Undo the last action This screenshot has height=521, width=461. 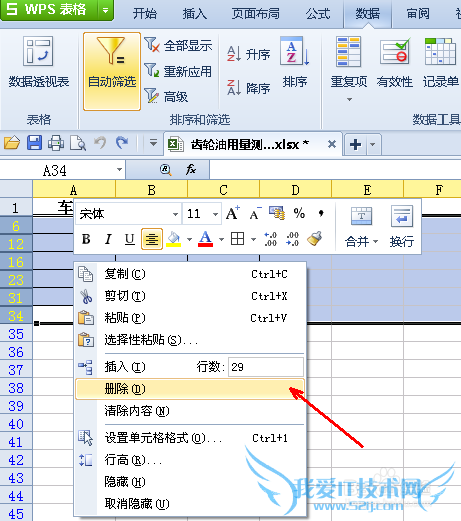(100, 143)
